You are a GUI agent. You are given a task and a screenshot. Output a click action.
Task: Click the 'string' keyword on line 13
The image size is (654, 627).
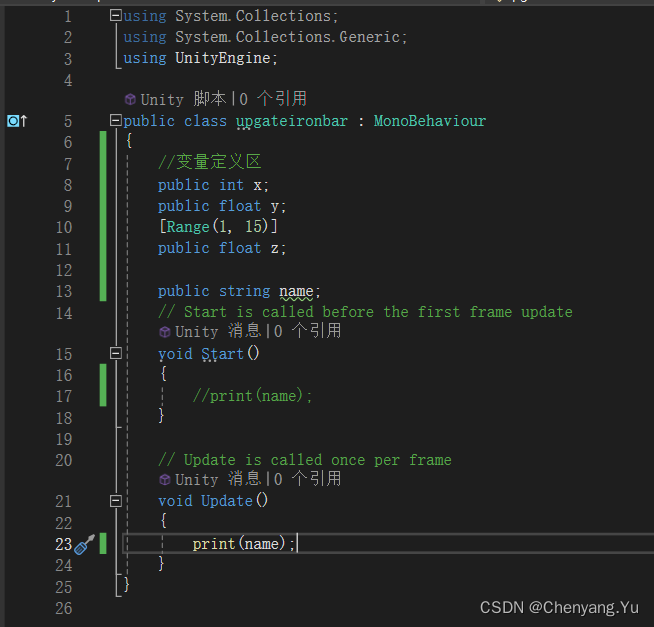tap(244, 291)
